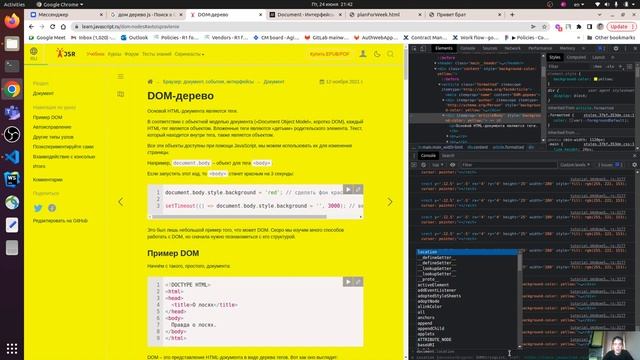Share the article on Twitter

tap(38, 208)
